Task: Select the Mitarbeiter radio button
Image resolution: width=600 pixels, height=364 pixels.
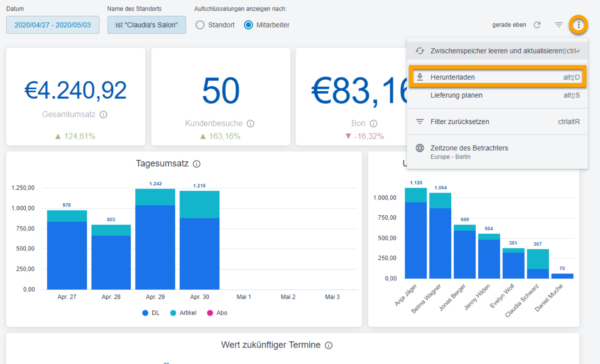Action: click(248, 25)
